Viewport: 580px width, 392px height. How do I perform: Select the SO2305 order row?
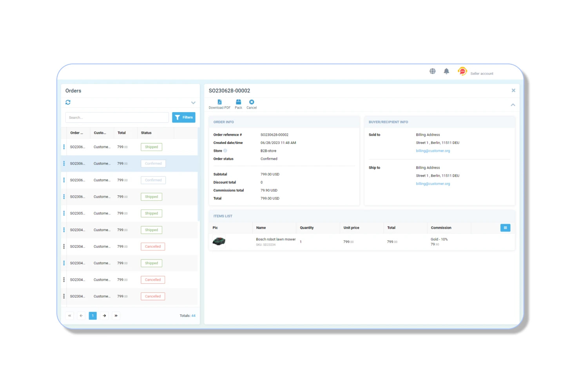130,213
